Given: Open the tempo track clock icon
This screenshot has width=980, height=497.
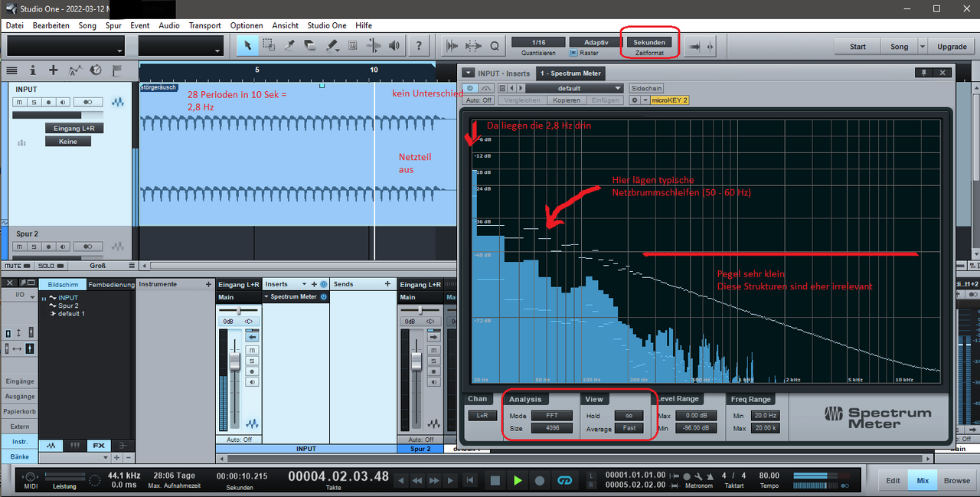Looking at the screenshot, I should click(x=96, y=70).
